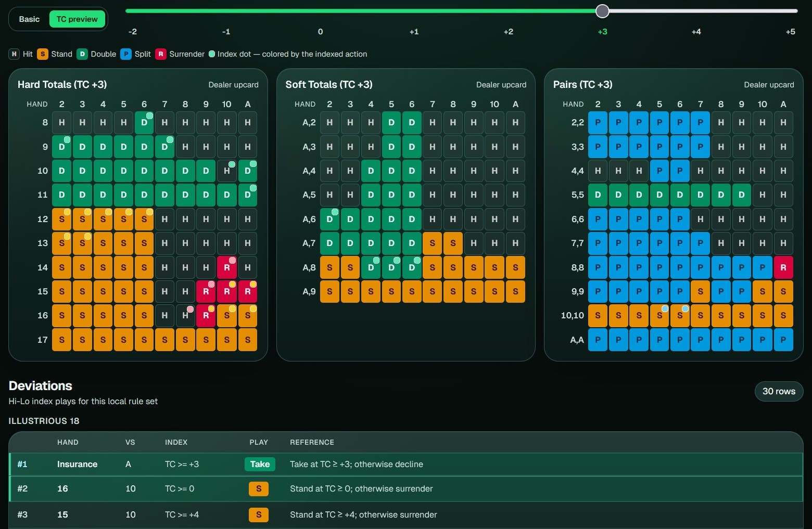Click the Surrender legend icon
Viewport: 812px width, 529px height.
pyautogui.click(x=161, y=54)
